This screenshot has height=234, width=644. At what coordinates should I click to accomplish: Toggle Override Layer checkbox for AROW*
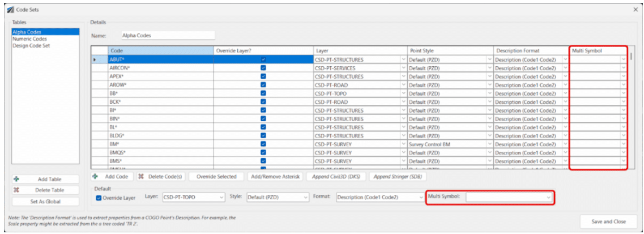tap(263, 85)
